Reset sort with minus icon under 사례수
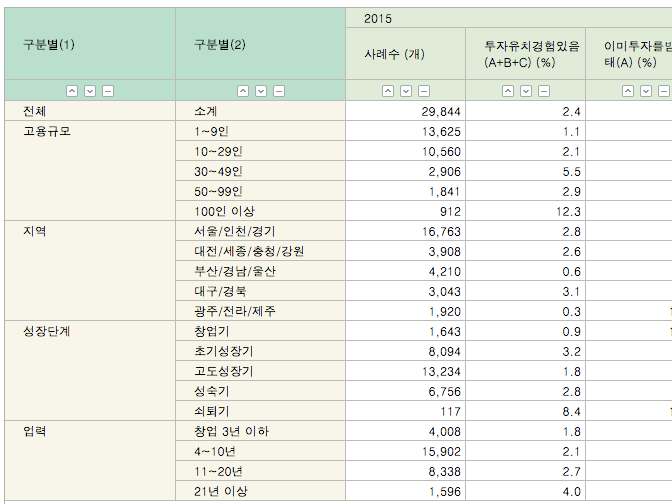 pyautogui.click(x=424, y=91)
